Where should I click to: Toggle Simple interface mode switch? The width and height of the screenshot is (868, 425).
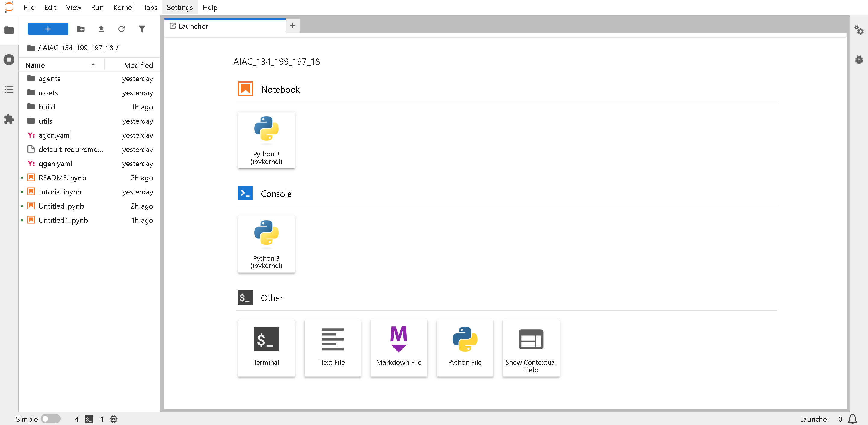pos(50,419)
